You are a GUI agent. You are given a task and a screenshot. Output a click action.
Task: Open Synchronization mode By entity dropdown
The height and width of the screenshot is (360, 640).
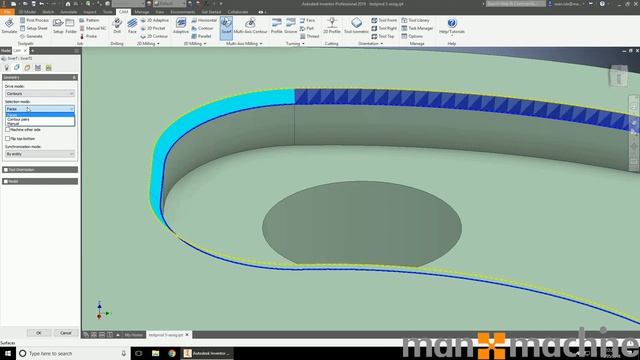pos(40,154)
